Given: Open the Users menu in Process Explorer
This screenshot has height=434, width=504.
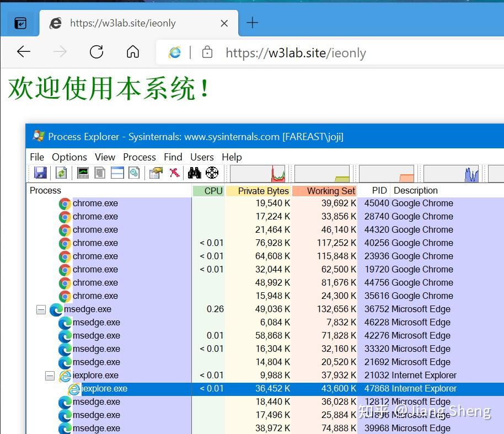Looking at the screenshot, I should click(202, 157).
